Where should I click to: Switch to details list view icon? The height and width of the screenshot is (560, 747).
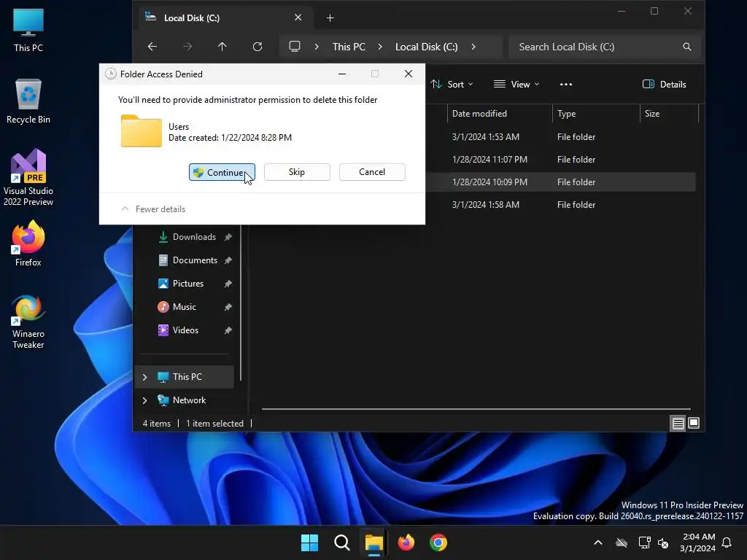(678, 423)
